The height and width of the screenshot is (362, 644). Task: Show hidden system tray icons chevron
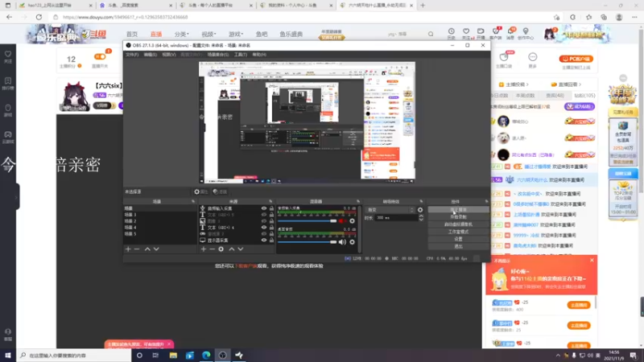point(557,356)
